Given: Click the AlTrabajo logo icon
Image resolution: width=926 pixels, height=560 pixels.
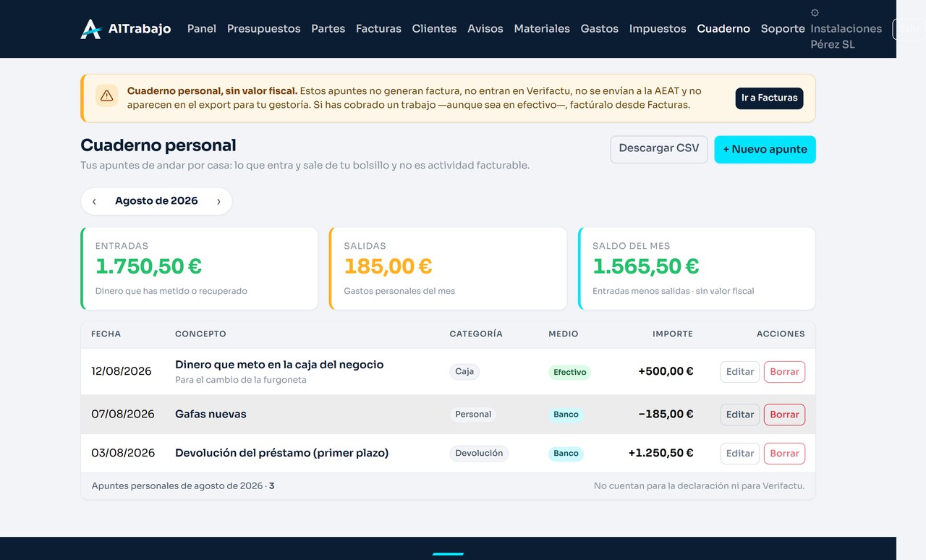Looking at the screenshot, I should tap(91, 29).
